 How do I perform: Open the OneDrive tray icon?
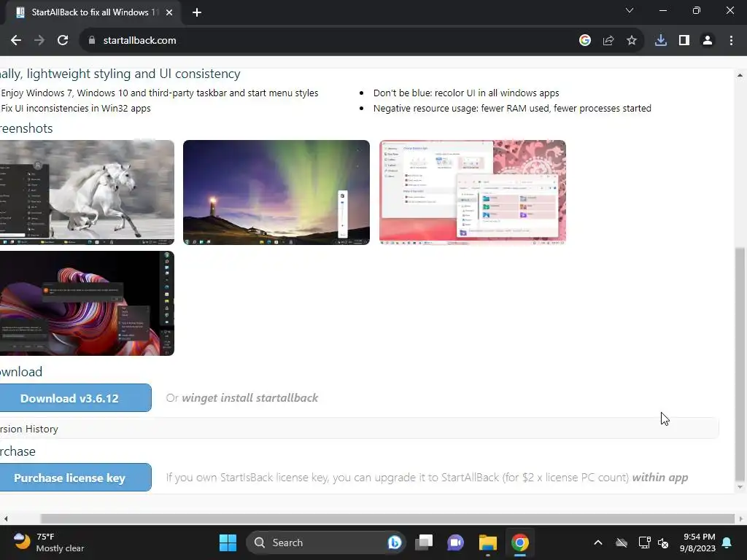tap(622, 542)
